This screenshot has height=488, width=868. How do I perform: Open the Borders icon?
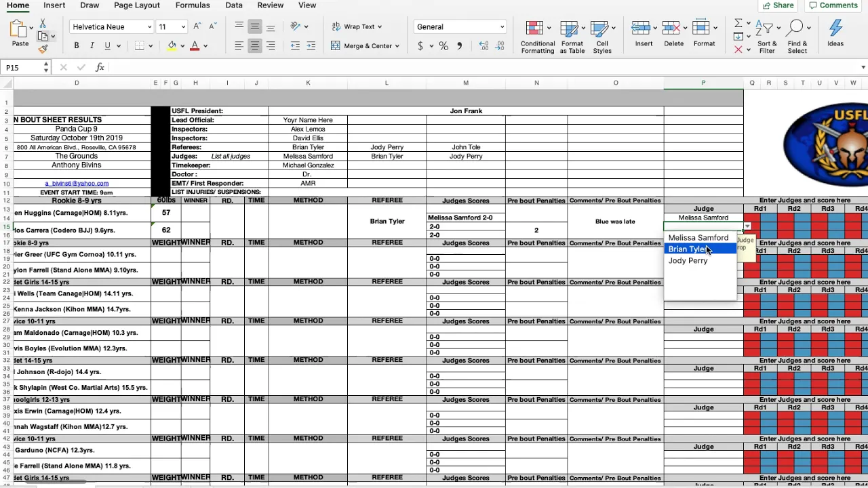tap(140, 45)
